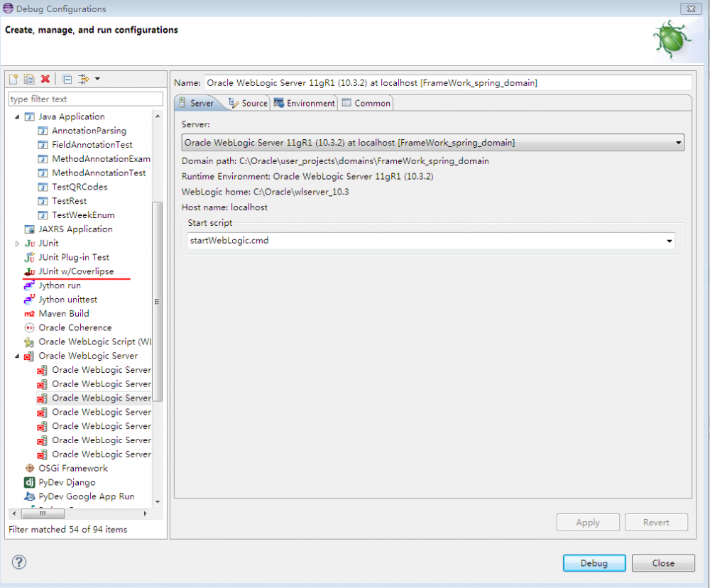The image size is (710, 588).
Task: Click the horizontal scroll left arrow
Action: click(x=14, y=513)
